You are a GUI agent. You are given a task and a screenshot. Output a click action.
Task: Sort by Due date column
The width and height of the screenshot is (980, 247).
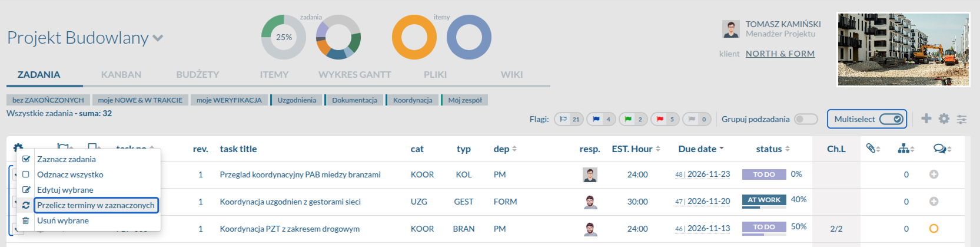coord(701,149)
